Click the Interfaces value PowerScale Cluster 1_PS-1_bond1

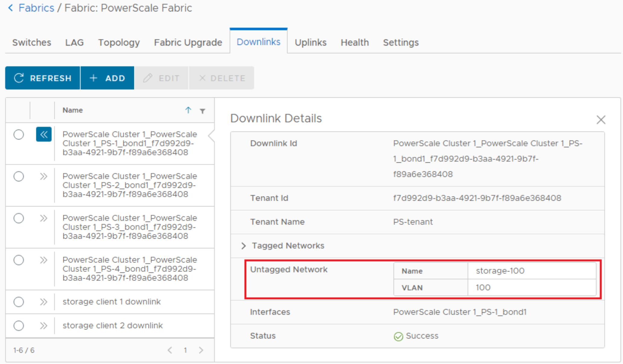tap(459, 312)
